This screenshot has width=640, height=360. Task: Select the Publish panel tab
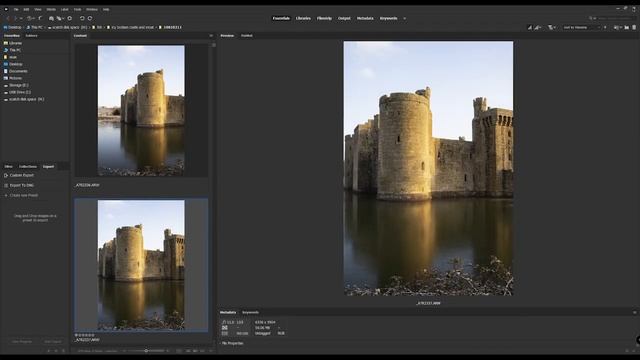coord(247,36)
